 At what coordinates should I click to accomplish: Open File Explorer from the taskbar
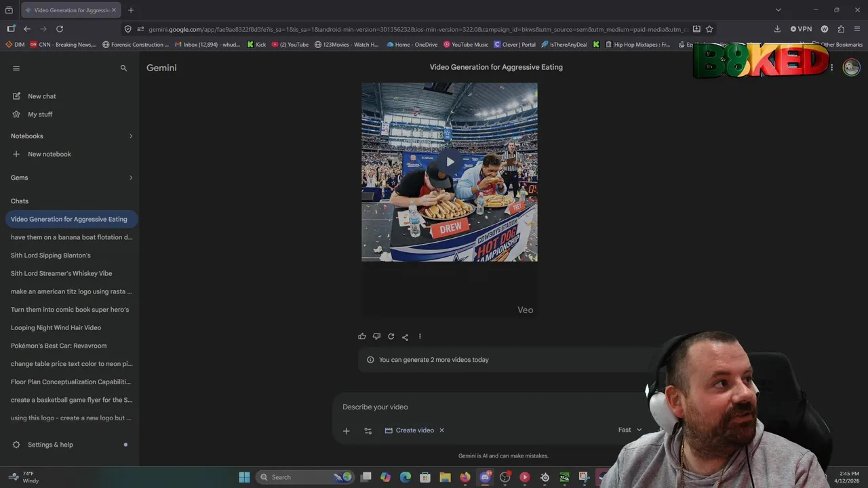click(445, 477)
